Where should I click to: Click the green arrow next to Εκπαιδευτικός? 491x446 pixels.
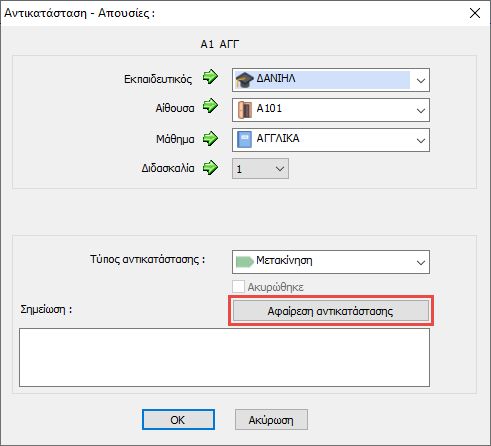coord(210,77)
